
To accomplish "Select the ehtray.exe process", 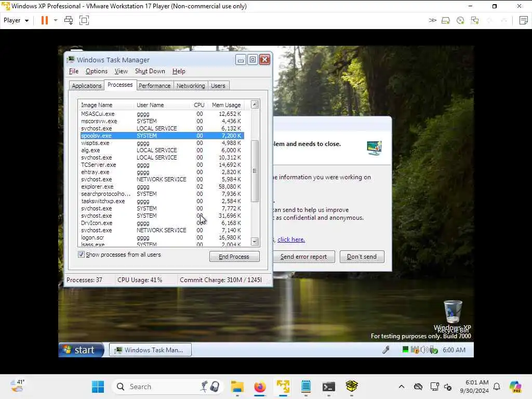I will 162,172.
